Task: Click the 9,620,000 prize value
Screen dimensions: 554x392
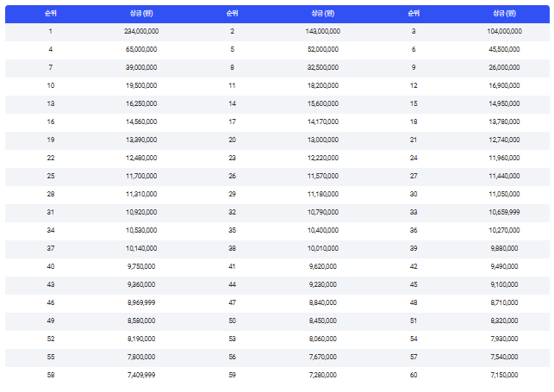Action: 323,266
